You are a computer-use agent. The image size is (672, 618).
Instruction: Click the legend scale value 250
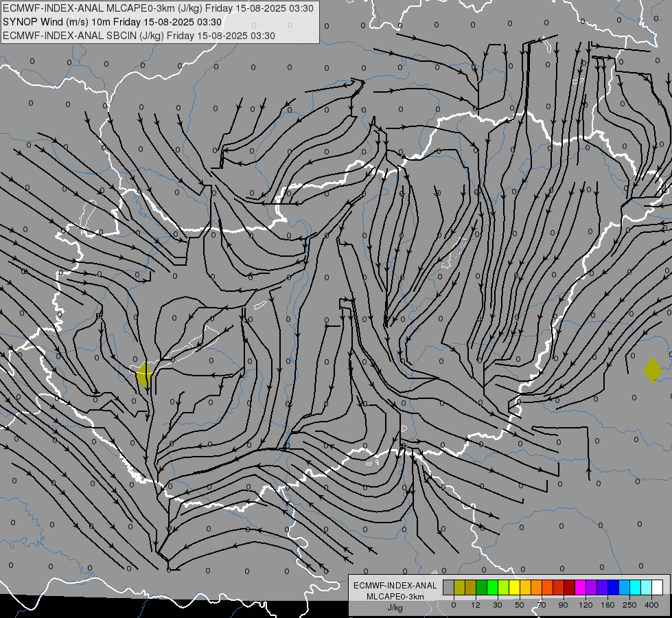pyautogui.click(x=629, y=605)
